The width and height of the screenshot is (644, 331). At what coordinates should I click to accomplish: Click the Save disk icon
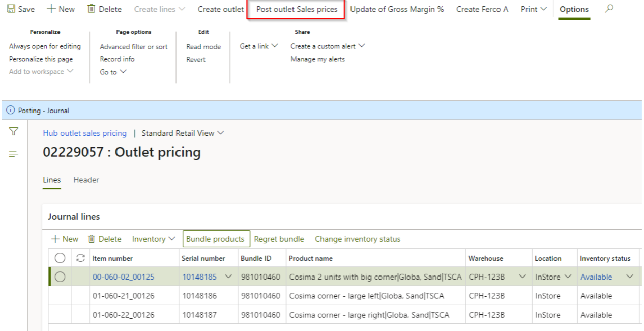pos(10,9)
